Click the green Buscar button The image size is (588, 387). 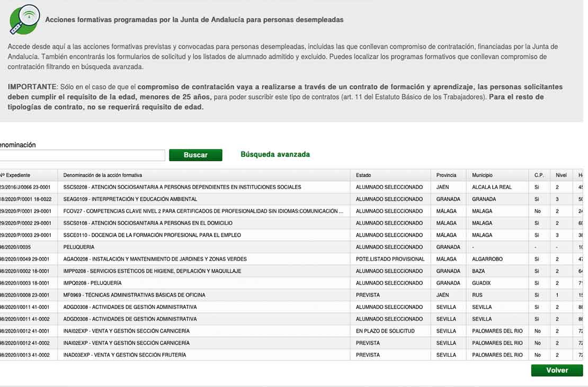coord(195,155)
